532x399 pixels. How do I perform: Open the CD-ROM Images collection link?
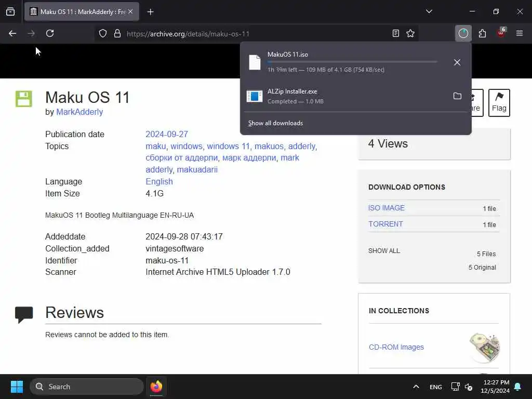point(396,347)
